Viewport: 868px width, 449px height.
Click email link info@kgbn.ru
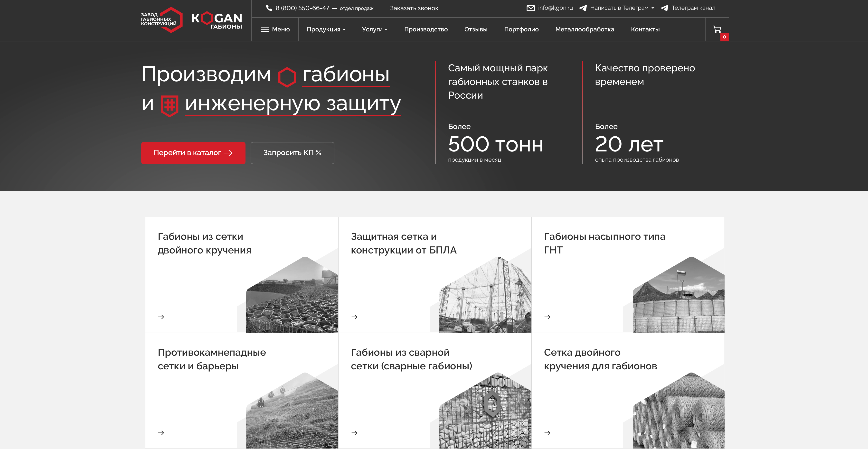(x=555, y=8)
